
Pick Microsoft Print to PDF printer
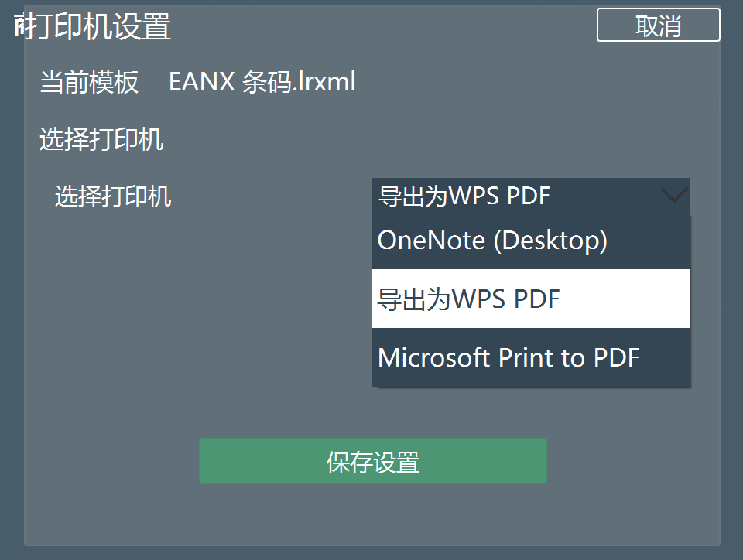(x=531, y=357)
